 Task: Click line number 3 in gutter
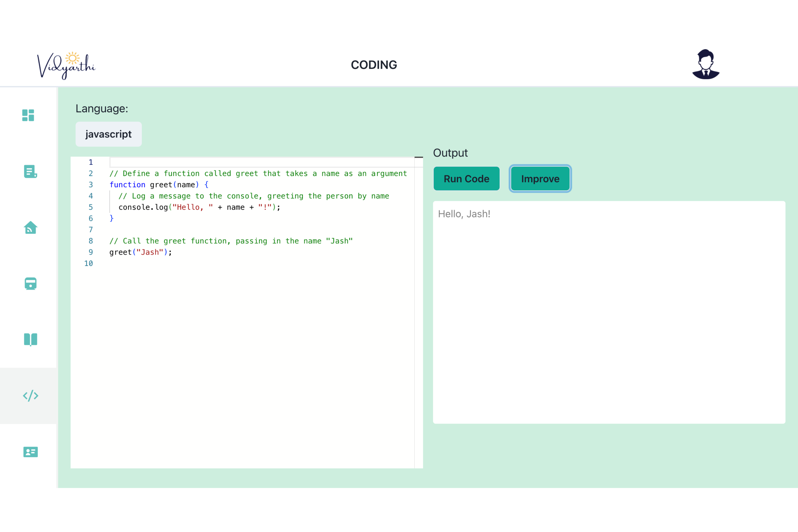(91, 185)
